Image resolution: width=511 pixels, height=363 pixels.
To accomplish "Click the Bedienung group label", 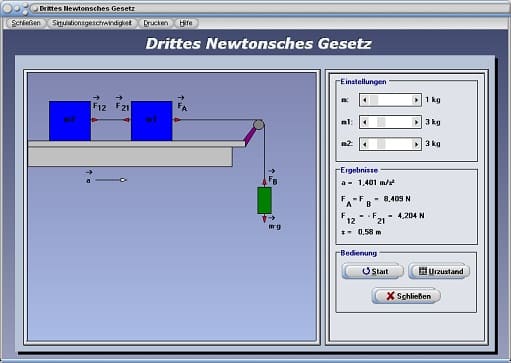I will (x=358, y=253).
